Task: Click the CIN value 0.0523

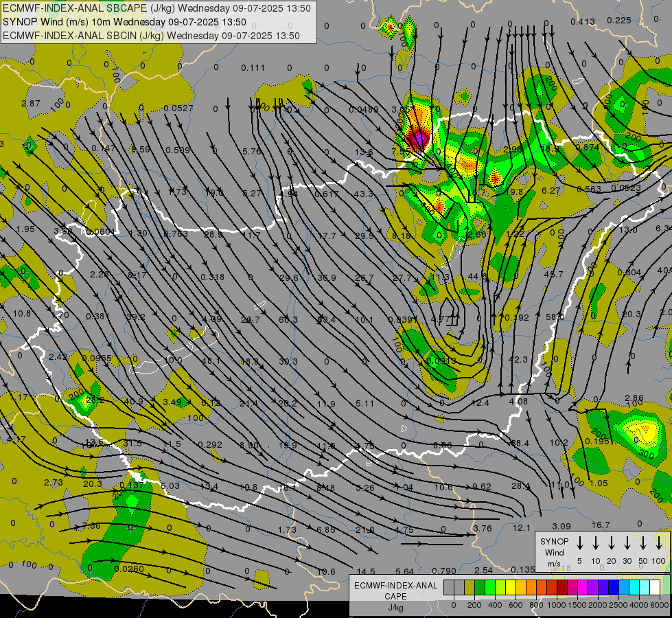Action: (626, 188)
